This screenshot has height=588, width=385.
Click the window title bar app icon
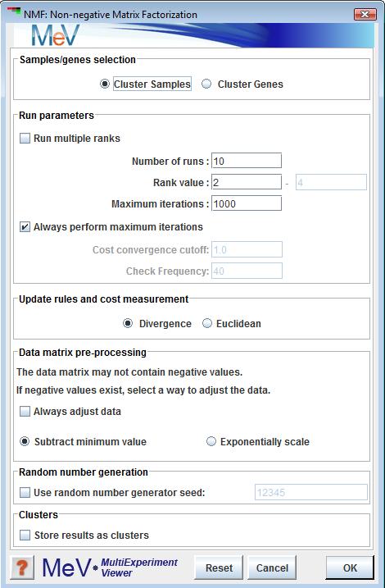14,12
